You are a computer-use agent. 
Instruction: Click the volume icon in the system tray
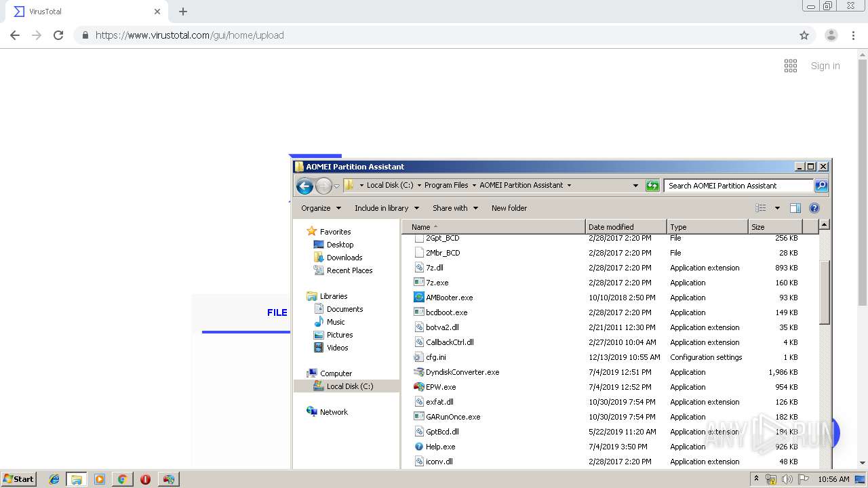[787, 479]
